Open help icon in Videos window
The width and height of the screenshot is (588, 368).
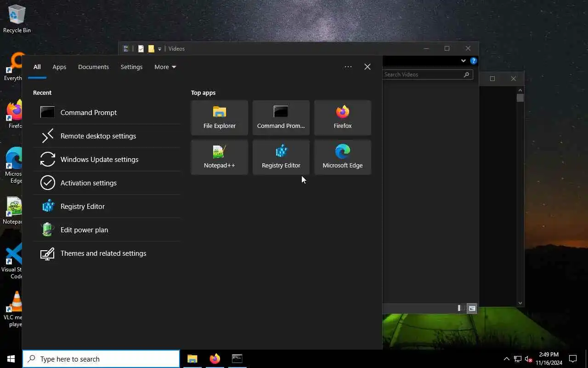(474, 61)
